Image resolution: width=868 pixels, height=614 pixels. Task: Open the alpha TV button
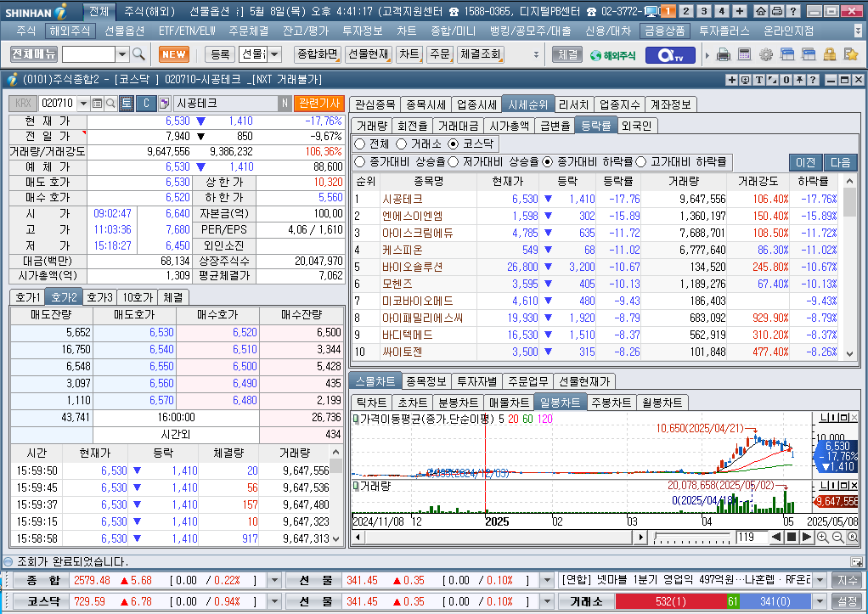(670, 55)
